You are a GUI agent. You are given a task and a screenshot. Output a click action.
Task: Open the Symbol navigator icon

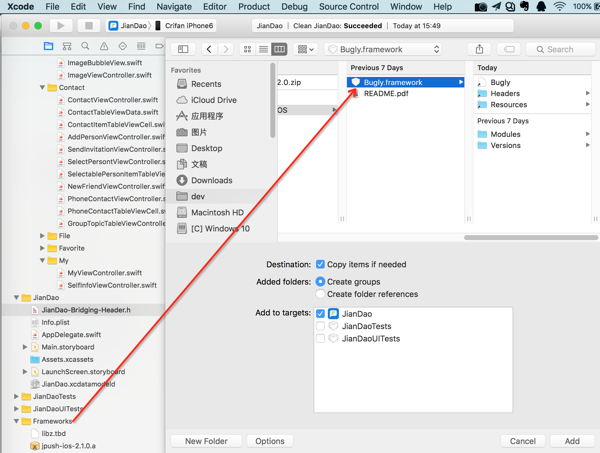67,46
